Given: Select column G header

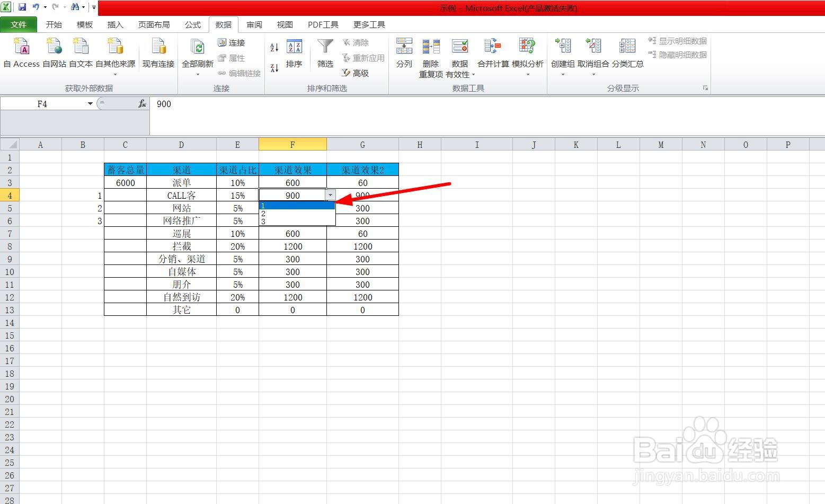Looking at the screenshot, I should click(x=362, y=145).
